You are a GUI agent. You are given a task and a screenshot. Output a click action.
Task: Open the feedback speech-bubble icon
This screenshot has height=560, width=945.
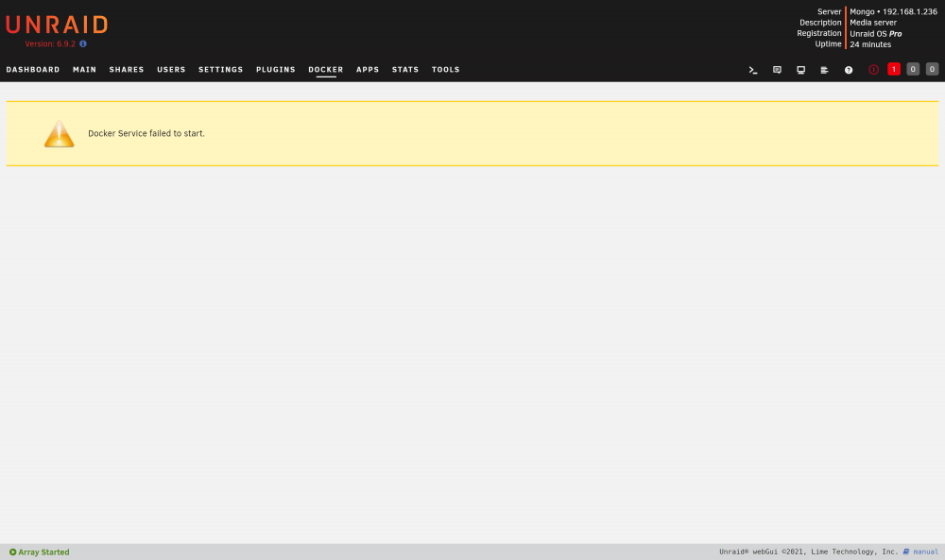coord(777,70)
